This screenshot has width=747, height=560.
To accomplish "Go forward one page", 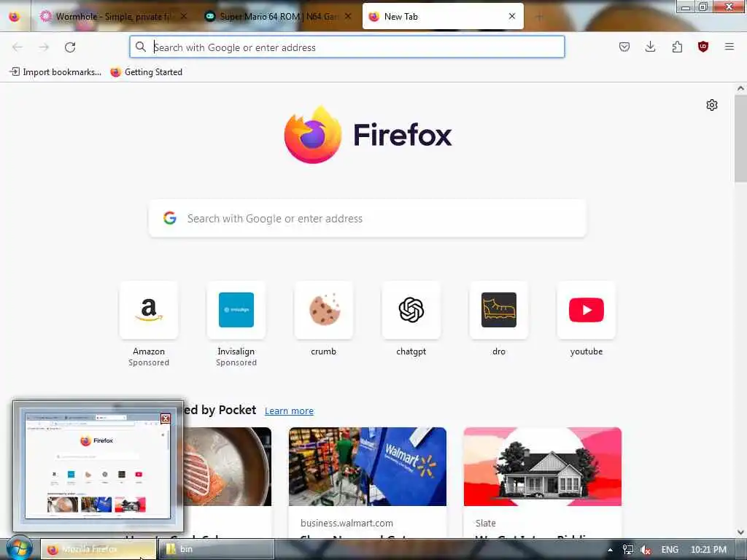I will click(x=44, y=47).
